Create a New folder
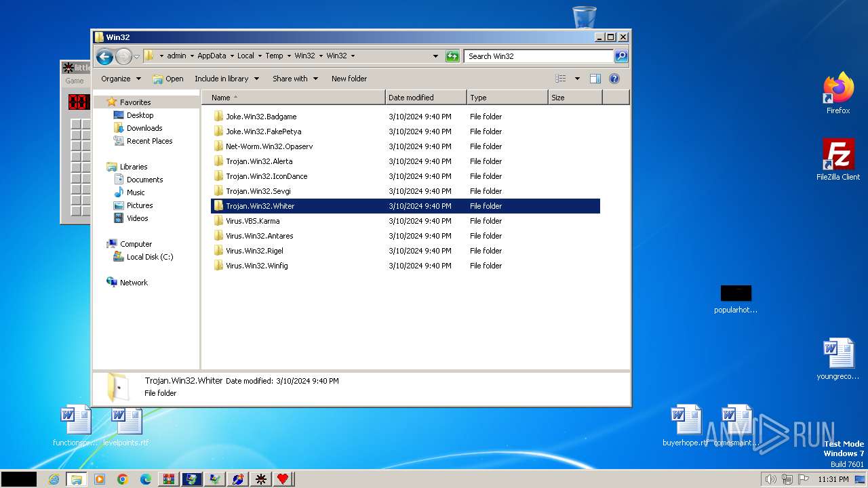This screenshot has width=868, height=488. pyautogui.click(x=349, y=79)
